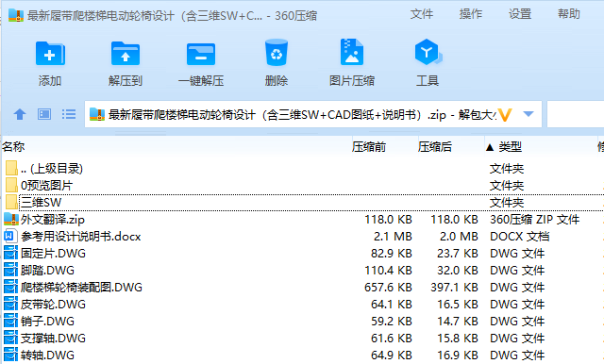
Task: Click the DWG icon of 固定片.DWG
Action: tap(10, 253)
